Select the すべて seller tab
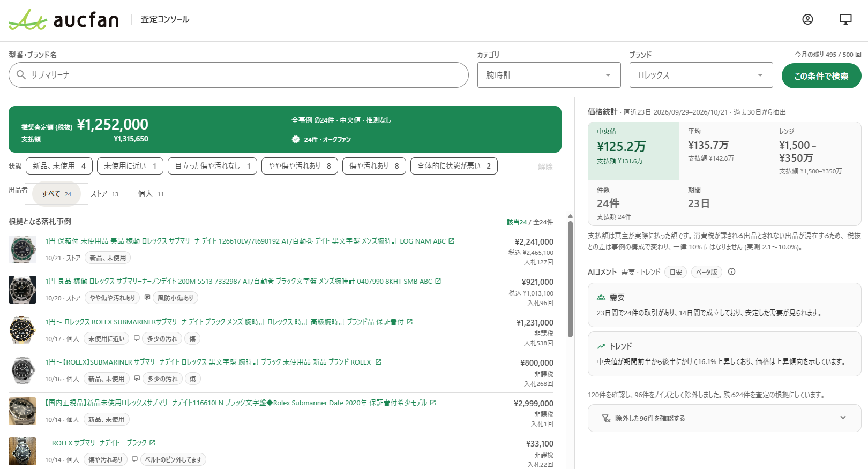Image resolution: width=868 pixels, height=469 pixels. pyautogui.click(x=56, y=194)
